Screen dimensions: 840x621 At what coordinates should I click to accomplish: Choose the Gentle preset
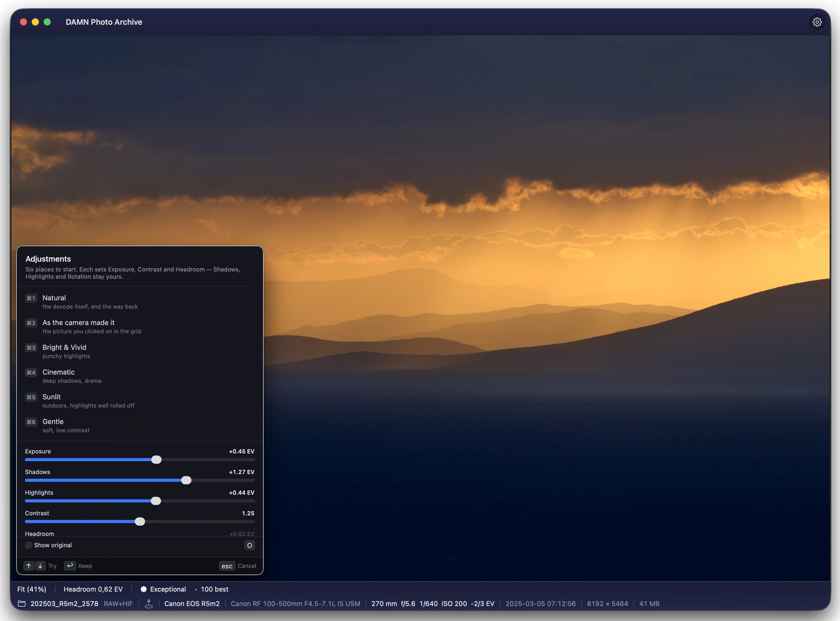pyautogui.click(x=140, y=426)
